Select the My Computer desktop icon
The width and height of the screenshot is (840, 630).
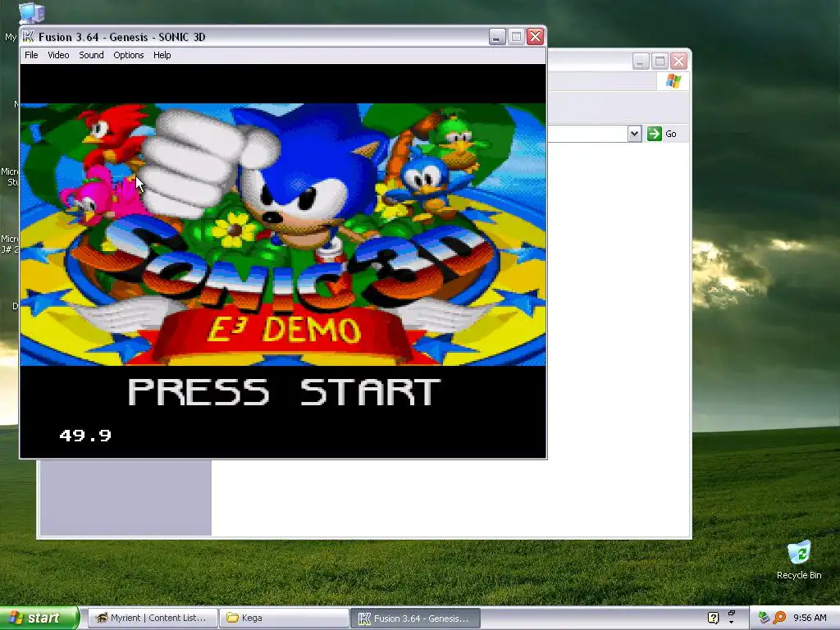point(31,13)
